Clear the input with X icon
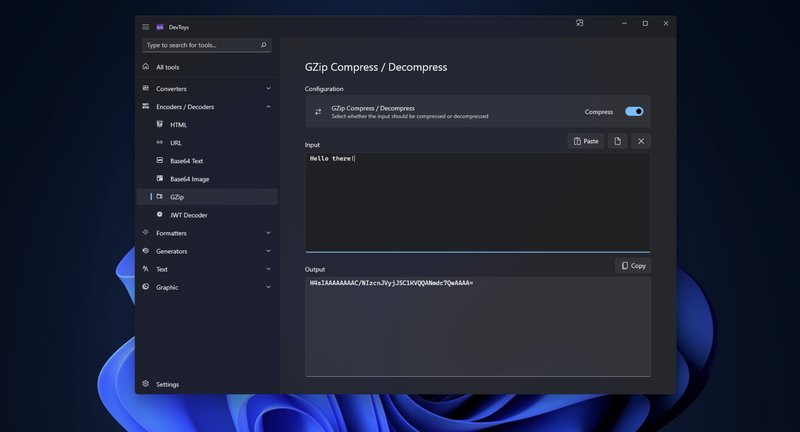800x432 pixels. pos(641,141)
